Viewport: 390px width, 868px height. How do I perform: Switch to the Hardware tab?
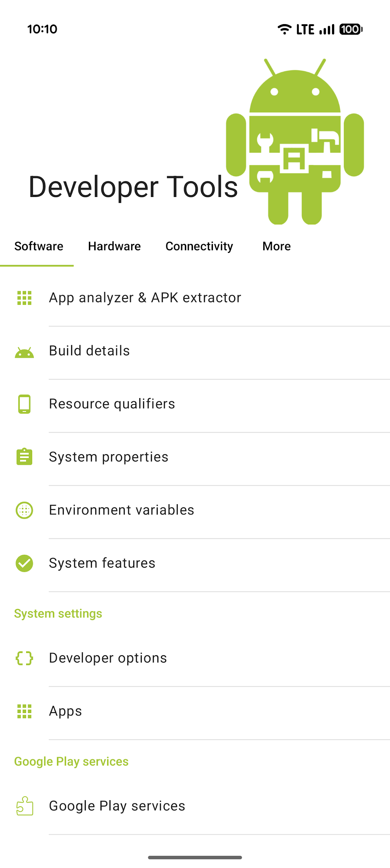114,246
